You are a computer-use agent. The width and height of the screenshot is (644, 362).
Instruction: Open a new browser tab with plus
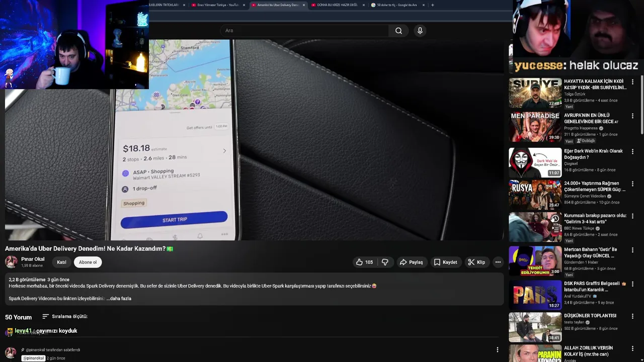(432, 5)
